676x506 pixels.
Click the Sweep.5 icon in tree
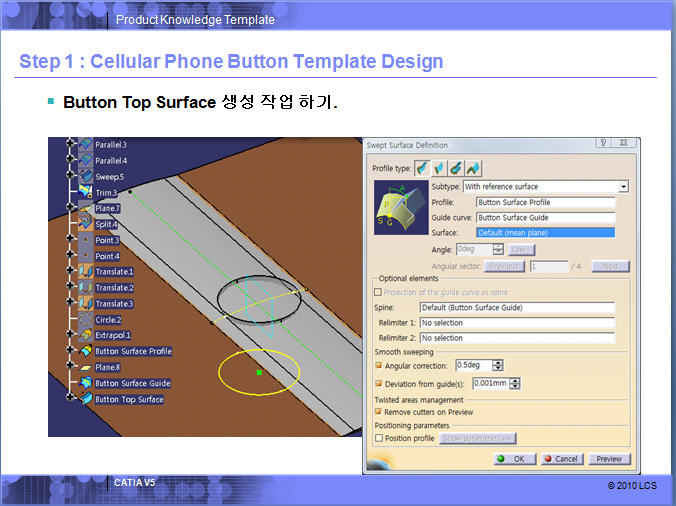click(x=86, y=176)
